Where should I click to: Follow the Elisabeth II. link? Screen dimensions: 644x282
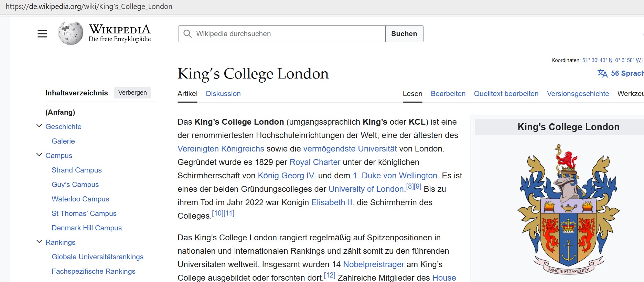point(333,202)
